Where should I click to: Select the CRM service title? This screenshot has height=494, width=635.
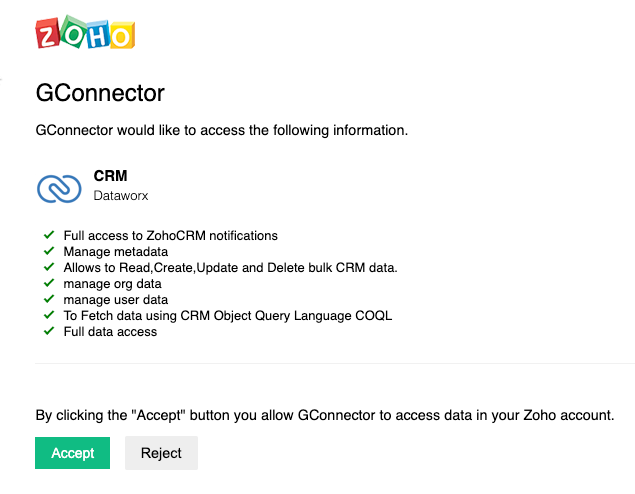(x=111, y=176)
